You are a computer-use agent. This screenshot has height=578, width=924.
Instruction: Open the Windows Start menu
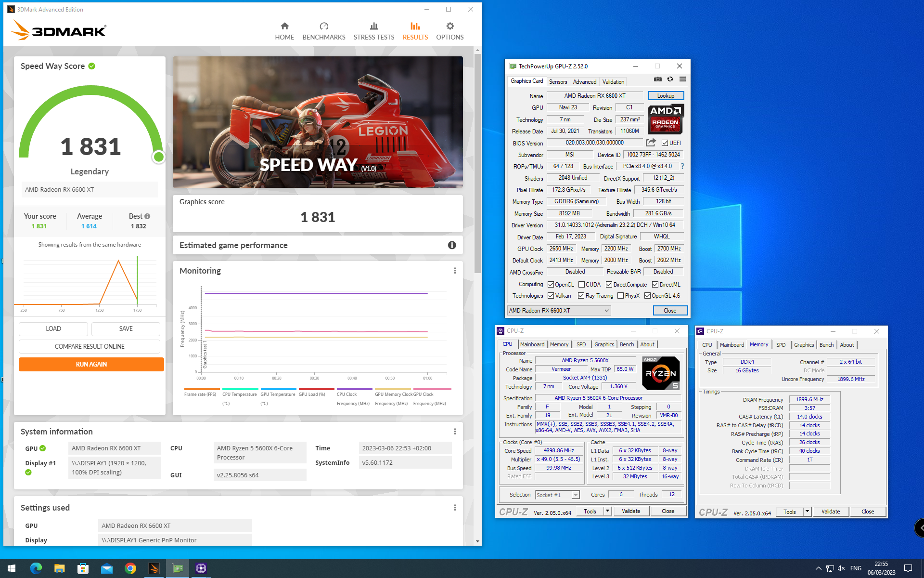[12, 568]
